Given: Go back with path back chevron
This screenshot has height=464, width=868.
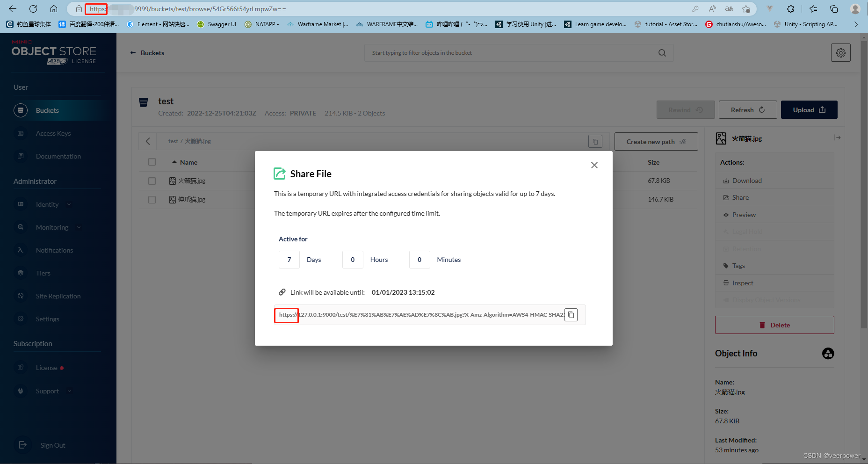Looking at the screenshot, I should tap(148, 141).
